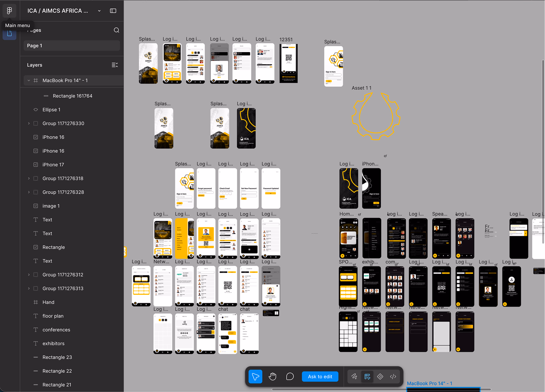Open the file name dropdown chevron

pos(99,11)
